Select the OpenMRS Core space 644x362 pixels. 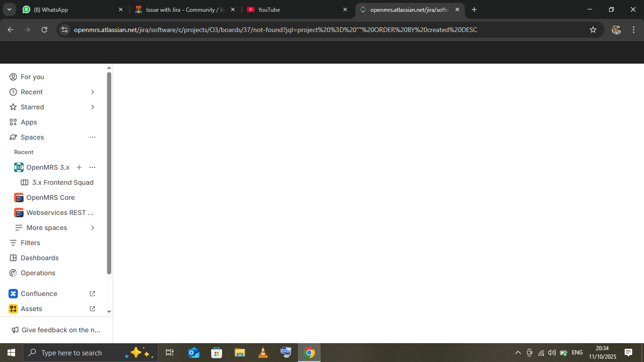pyautogui.click(x=50, y=197)
